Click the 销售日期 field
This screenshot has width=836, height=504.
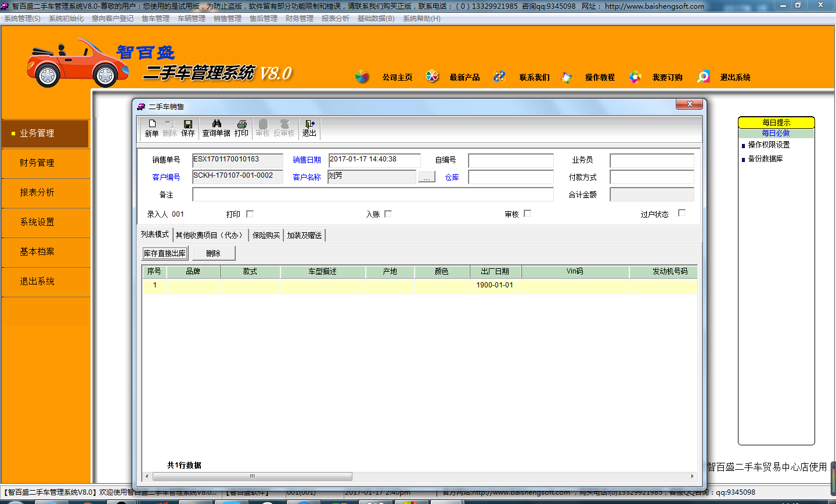[x=374, y=160]
